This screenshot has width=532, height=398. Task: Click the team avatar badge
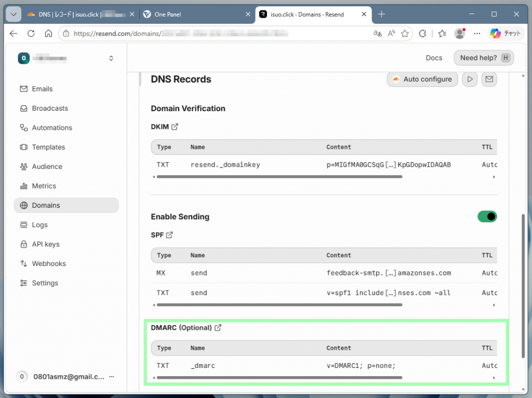[24, 58]
